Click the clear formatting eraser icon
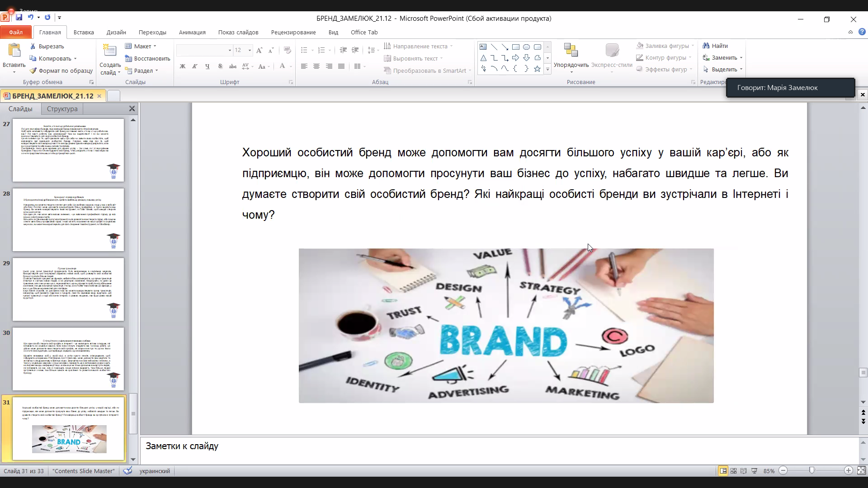Screen dimensions: 868x488 click(288, 50)
